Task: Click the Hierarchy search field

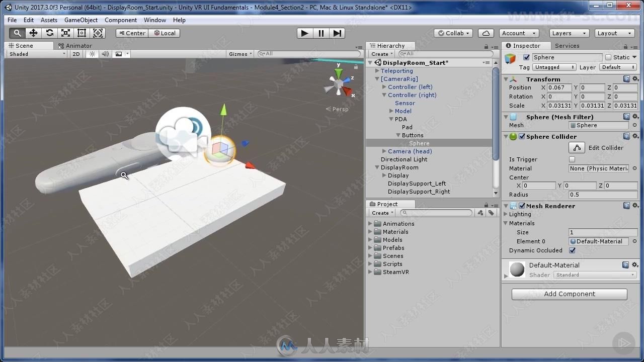Action: [x=446, y=54]
